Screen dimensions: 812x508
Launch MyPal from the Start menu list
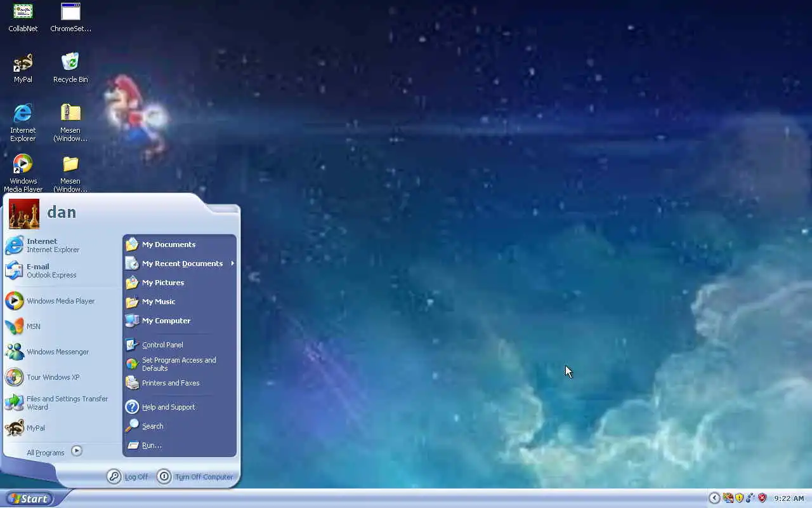[62, 428]
